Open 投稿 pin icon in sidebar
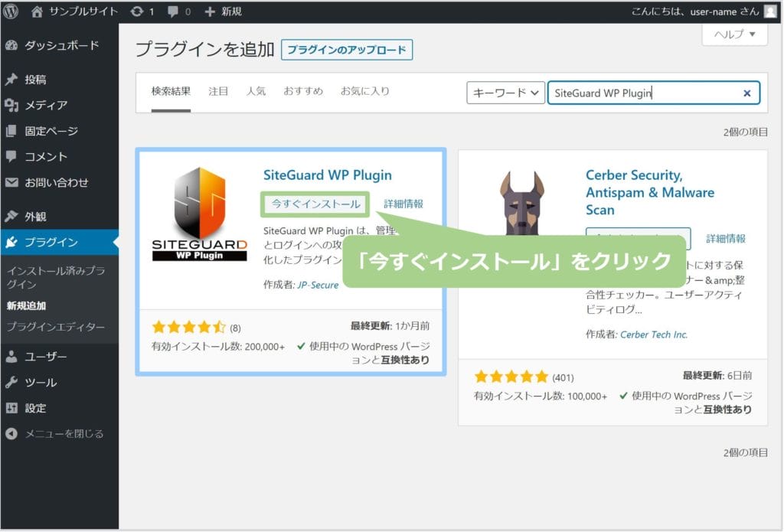The height and width of the screenshot is (532, 784). point(11,79)
